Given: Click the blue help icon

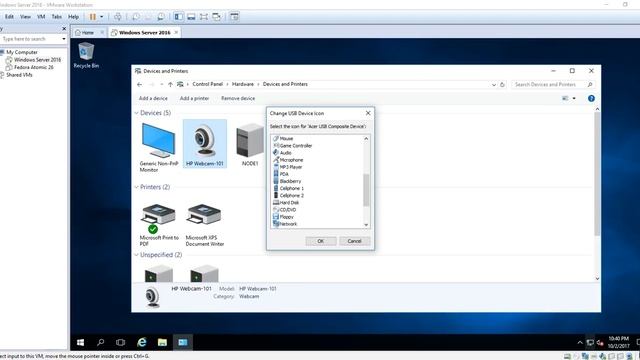Looking at the screenshot, I should (591, 98).
